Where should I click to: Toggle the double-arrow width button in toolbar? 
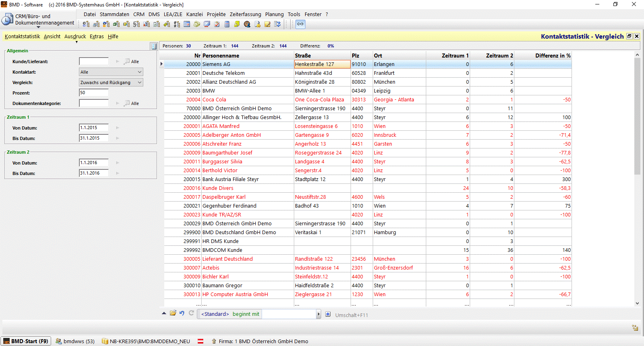pyautogui.click(x=300, y=24)
